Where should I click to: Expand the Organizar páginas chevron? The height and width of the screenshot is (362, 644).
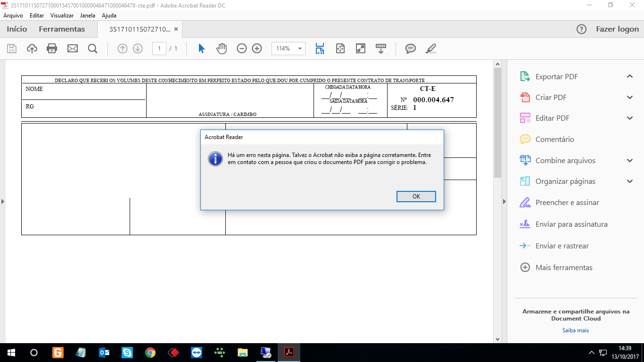tap(630, 181)
